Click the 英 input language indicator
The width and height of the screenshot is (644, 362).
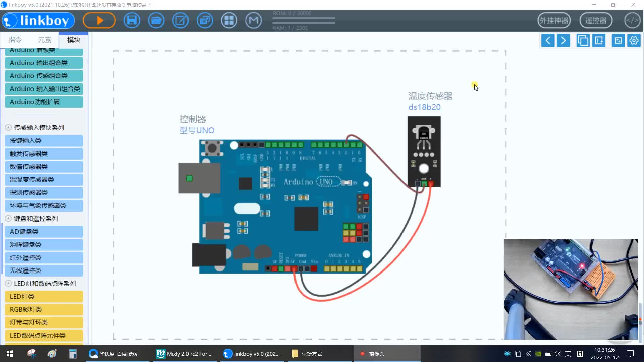pyautogui.click(x=568, y=354)
